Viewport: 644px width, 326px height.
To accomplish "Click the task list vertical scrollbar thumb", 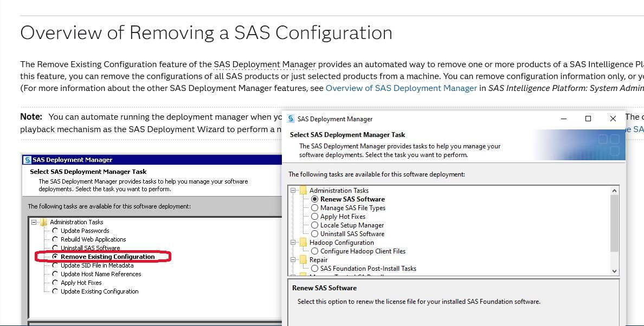I will [614, 223].
